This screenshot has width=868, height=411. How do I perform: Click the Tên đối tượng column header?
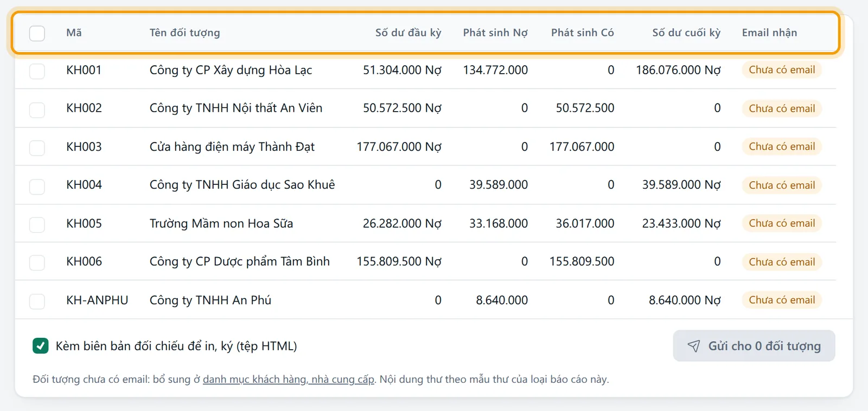(185, 33)
